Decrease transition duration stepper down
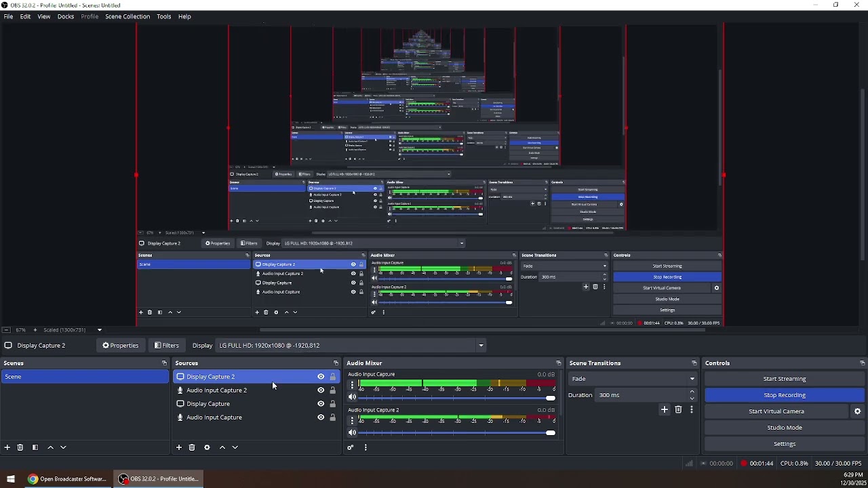Viewport: 868px width, 488px height. click(x=692, y=399)
